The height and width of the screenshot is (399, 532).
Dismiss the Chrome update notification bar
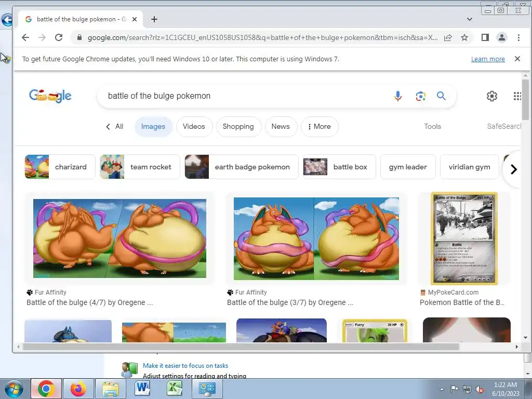point(517,59)
